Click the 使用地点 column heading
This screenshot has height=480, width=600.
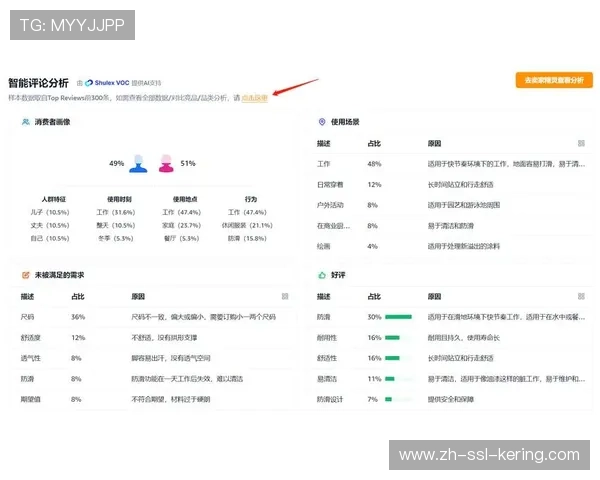[185, 199]
